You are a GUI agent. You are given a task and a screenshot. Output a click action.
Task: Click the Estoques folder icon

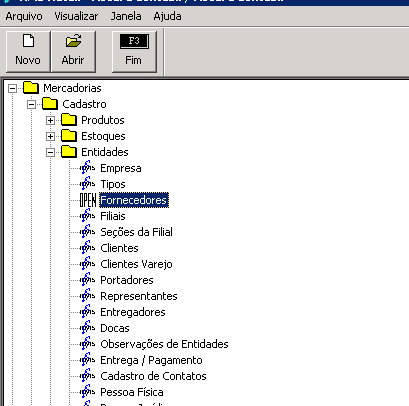point(69,136)
